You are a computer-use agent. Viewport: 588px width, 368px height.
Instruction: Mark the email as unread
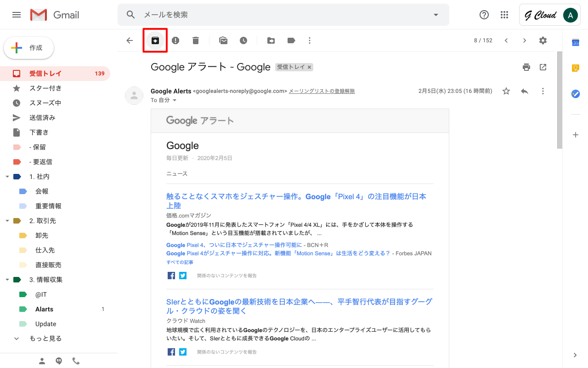point(223,40)
